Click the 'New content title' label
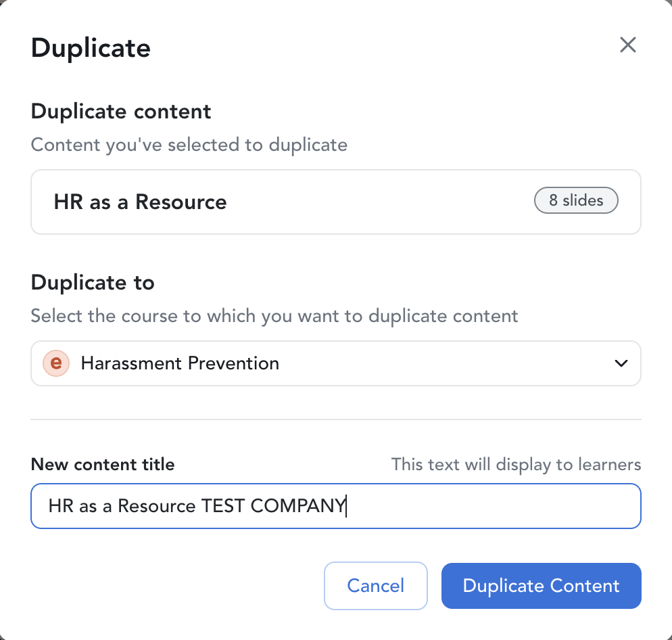This screenshot has width=672, height=640. [103, 465]
